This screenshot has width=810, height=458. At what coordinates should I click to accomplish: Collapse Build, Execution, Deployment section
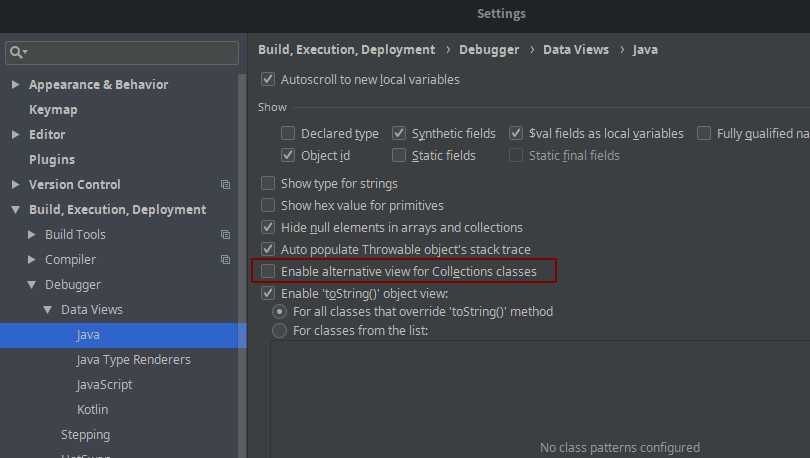click(x=15, y=210)
